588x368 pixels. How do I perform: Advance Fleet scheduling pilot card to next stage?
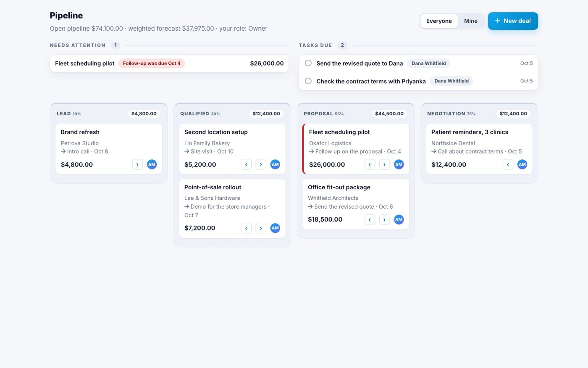384,164
